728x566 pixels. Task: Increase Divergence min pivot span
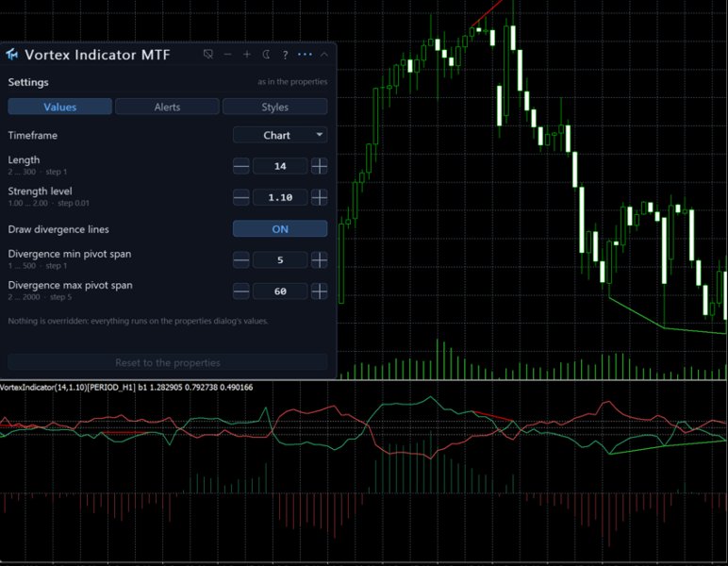[320, 260]
